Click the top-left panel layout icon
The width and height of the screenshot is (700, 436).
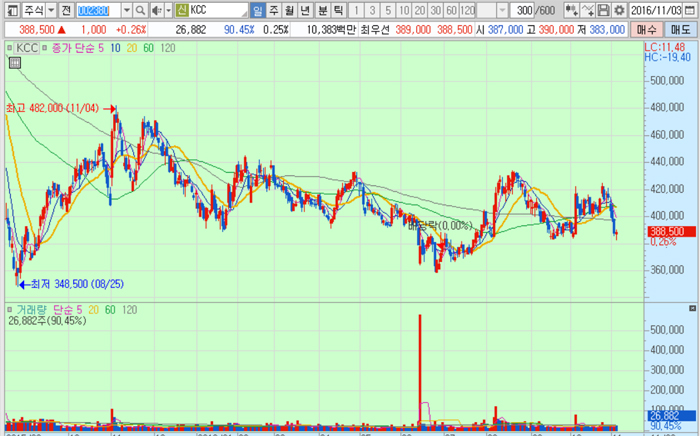(x=10, y=10)
